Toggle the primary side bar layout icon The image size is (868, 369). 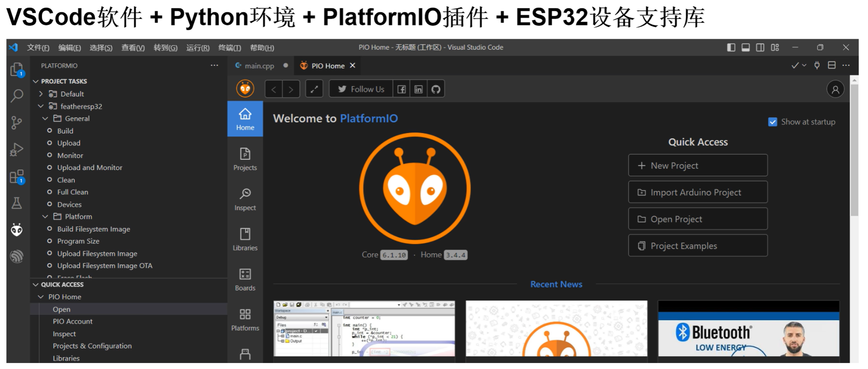pyautogui.click(x=731, y=47)
